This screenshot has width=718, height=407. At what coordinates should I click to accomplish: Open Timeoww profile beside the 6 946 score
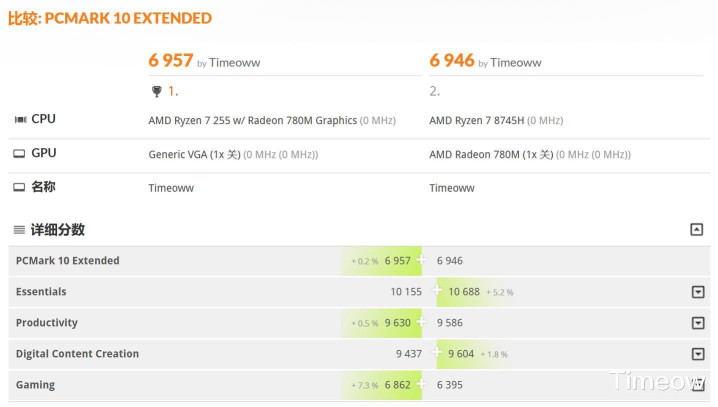coord(516,63)
